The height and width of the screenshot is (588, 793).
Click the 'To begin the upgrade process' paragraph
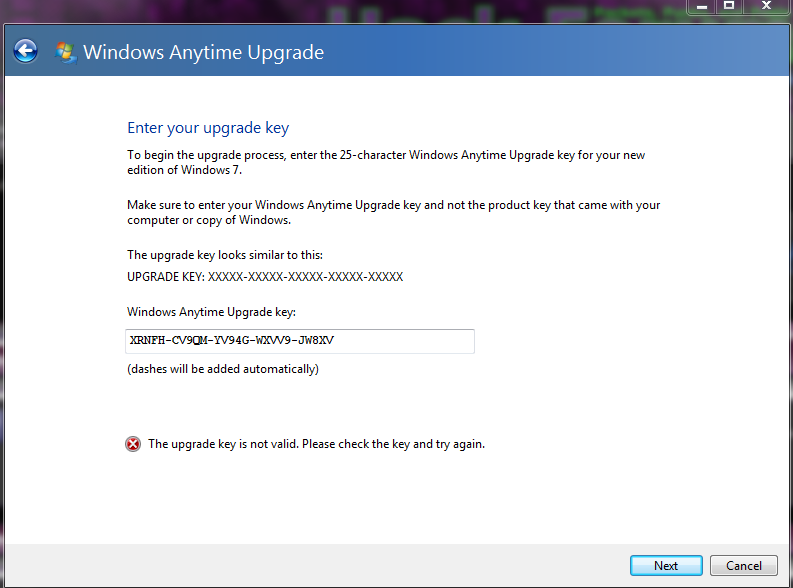pyautogui.click(x=386, y=162)
